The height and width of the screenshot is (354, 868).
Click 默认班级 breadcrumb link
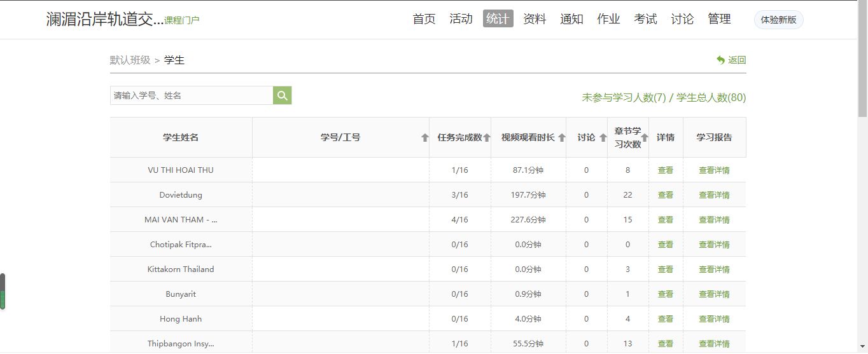130,60
